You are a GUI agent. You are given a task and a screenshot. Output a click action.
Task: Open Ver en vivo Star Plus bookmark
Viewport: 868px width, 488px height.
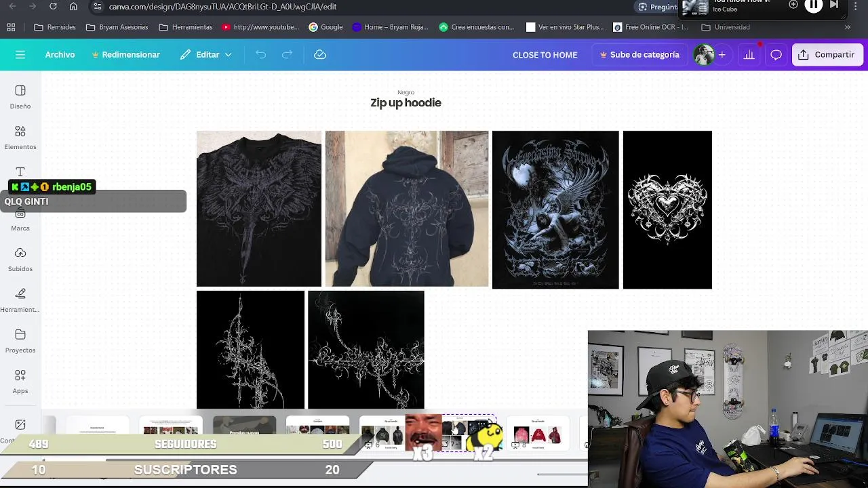tap(565, 27)
